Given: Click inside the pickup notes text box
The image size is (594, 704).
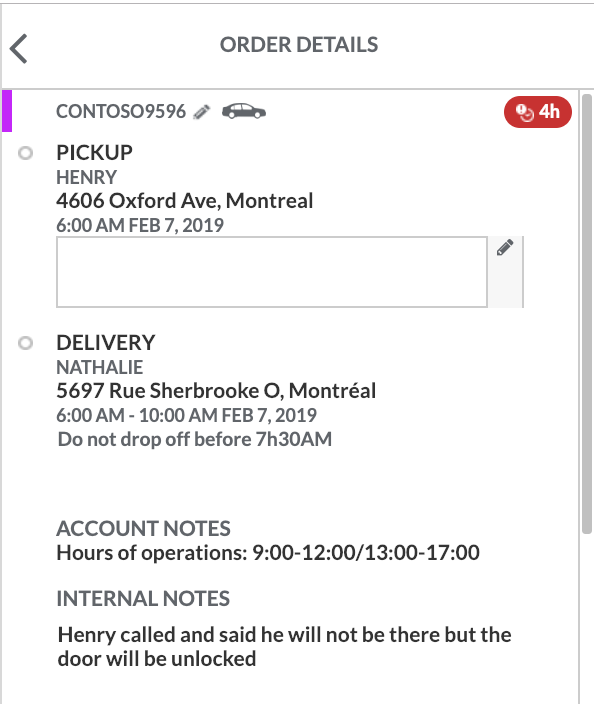Looking at the screenshot, I should [x=272, y=272].
